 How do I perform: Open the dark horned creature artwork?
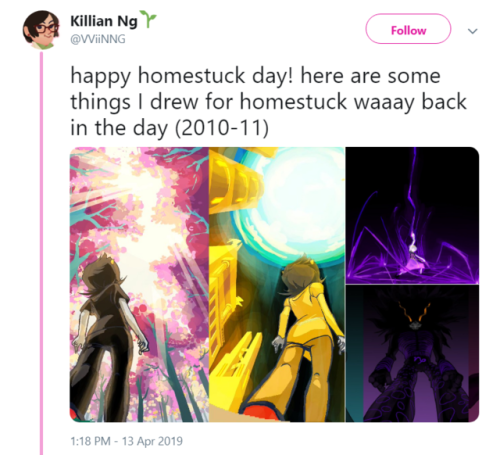[x=412, y=354]
